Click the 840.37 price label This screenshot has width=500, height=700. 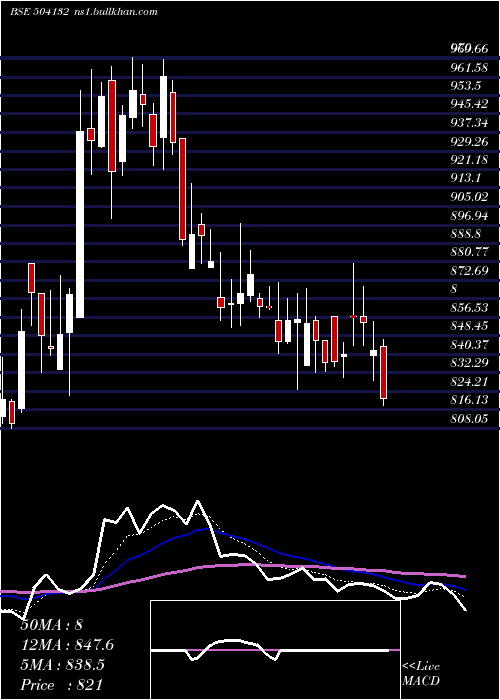point(469,345)
